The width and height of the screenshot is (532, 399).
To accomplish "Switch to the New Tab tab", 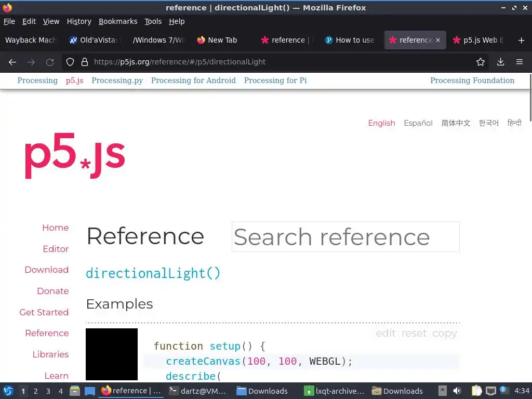I will pos(222,41).
